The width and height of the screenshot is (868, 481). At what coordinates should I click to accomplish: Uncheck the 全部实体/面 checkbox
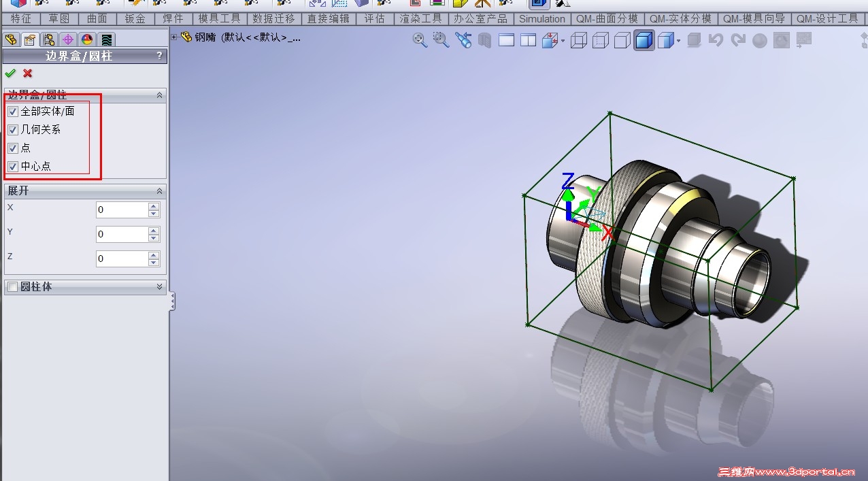[13, 111]
